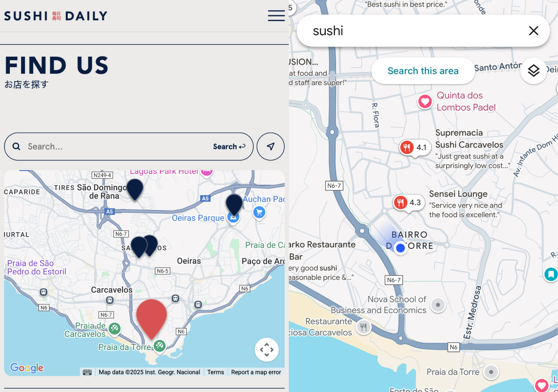This screenshot has width=558, height=392.
Task: Use my current location arrow button
Action: [270, 146]
